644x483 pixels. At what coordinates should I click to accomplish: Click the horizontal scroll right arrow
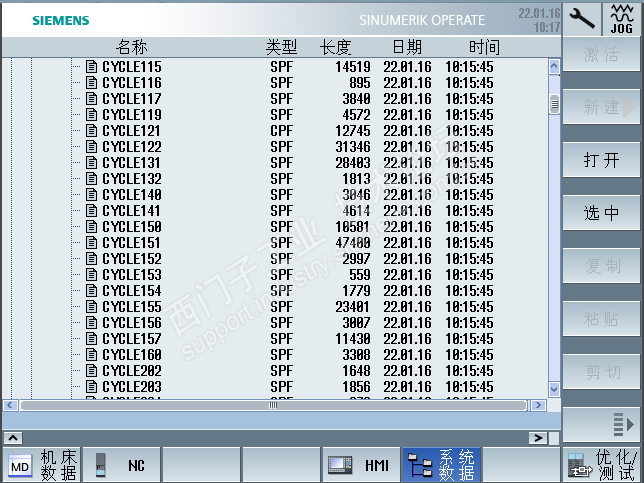pyautogui.click(x=538, y=406)
